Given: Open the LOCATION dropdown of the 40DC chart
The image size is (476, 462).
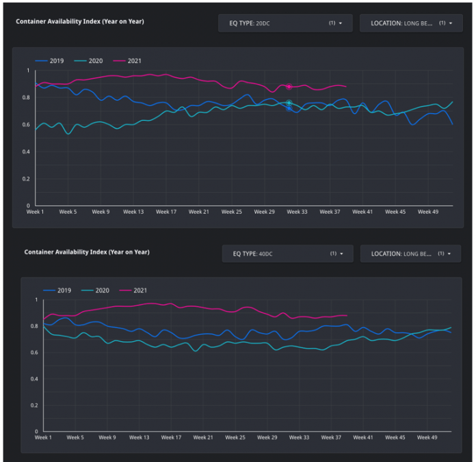Looking at the screenshot, I should (x=410, y=254).
